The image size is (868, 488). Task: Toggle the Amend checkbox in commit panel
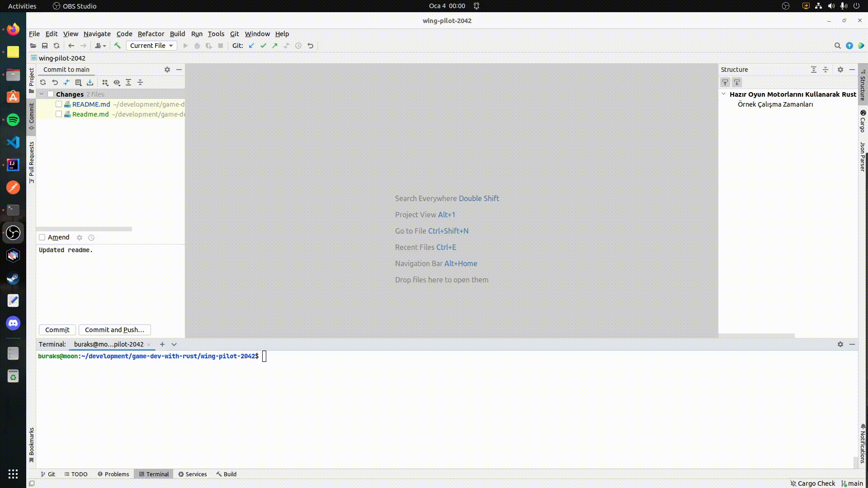(x=42, y=237)
